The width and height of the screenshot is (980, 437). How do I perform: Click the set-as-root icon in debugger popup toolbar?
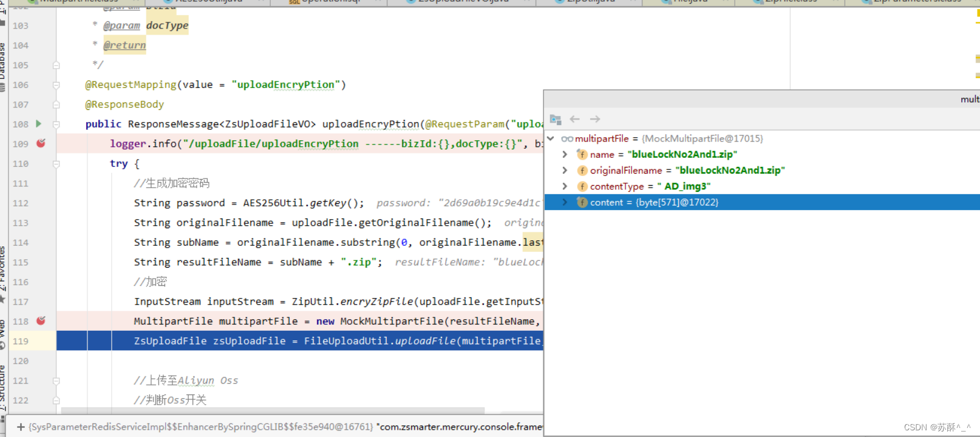[555, 119]
